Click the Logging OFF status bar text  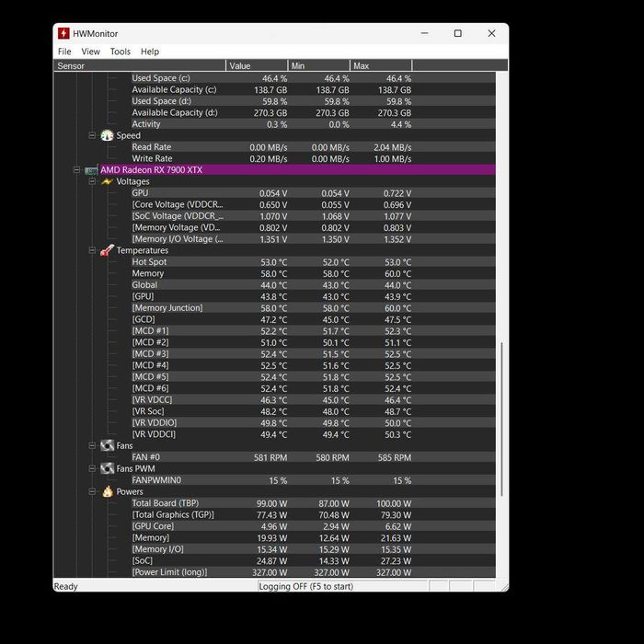(306, 587)
